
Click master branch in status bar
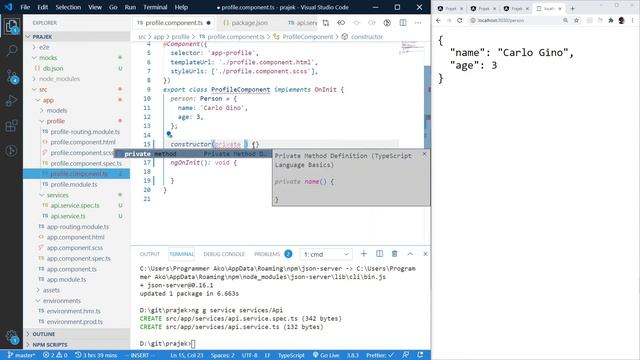tap(21, 355)
